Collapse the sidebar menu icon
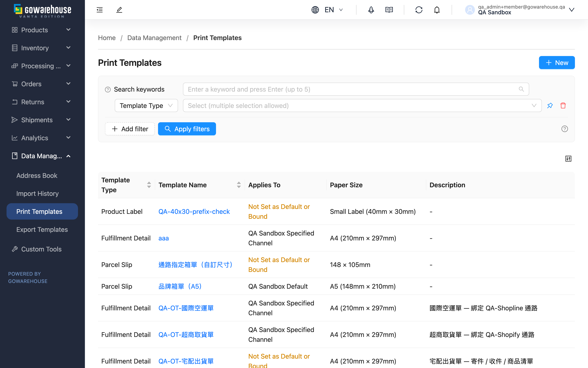Image resolution: width=588 pixels, height=368 pixels. click(x=100, y=10)
